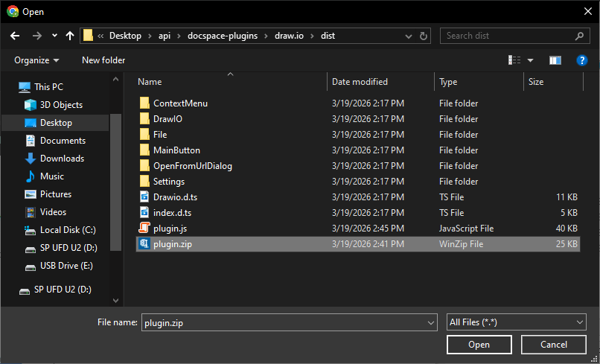This screenshot has height=364, width=600.
Task: Select the File folder icon
Action: click(x=144, y=134)
